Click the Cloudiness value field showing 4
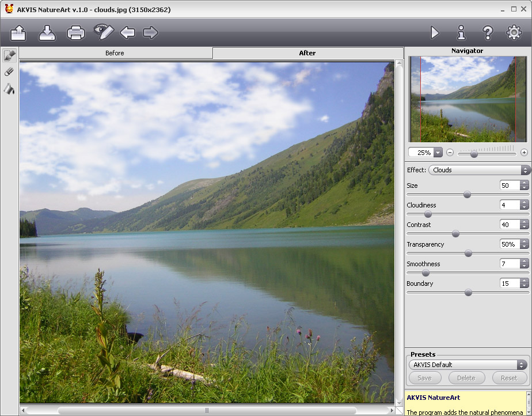The image size is (532, 416). click(510, 205)
